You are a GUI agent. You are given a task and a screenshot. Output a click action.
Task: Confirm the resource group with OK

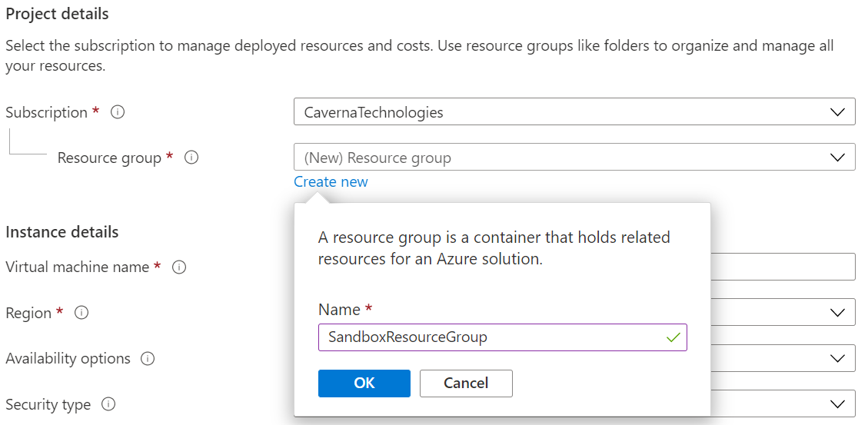tap(364, 383)
